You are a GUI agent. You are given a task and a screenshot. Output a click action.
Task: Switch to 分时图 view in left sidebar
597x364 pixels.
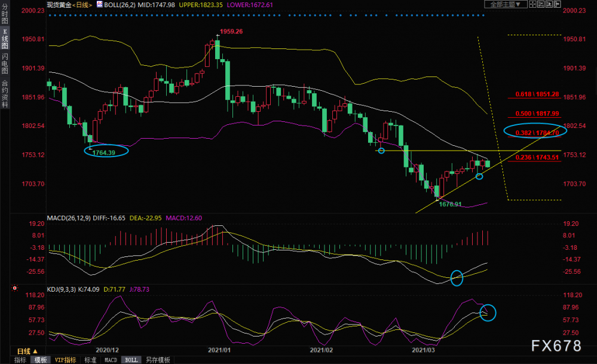click(5, 14)
